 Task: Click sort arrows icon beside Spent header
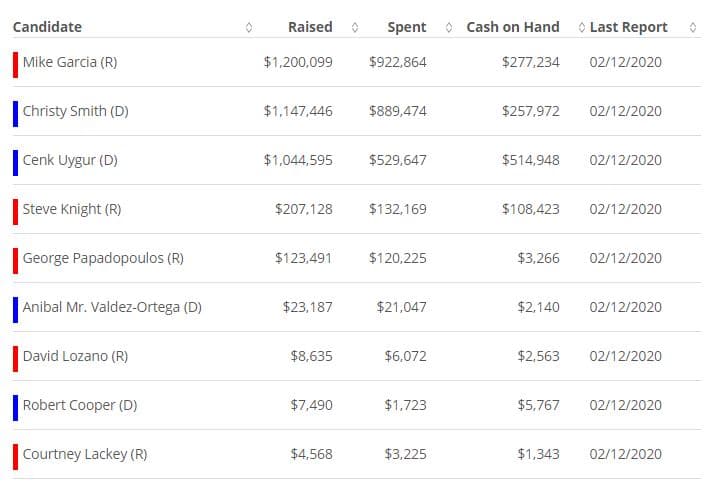[448, 27]
